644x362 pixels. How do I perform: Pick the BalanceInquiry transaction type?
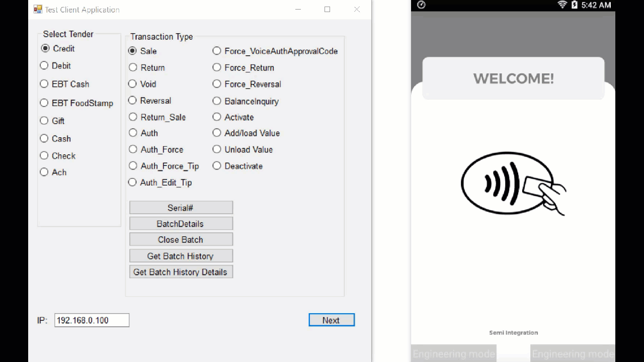pyautogui.click(x=217, y=101)
